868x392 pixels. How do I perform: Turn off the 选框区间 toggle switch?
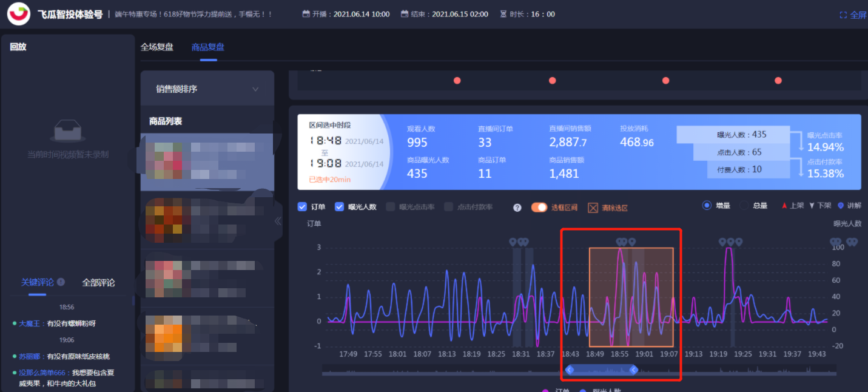click(539, 207)
